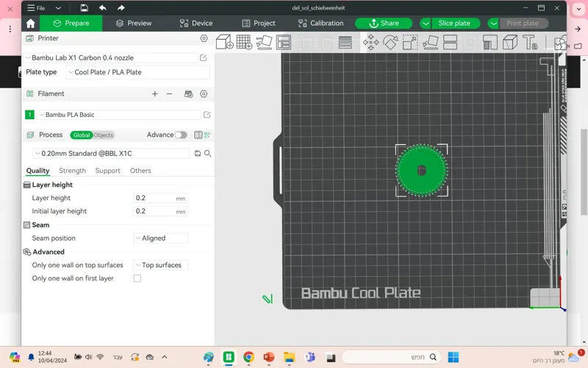Open Only one wall on top surfaces dropdown

coord(161,265)
